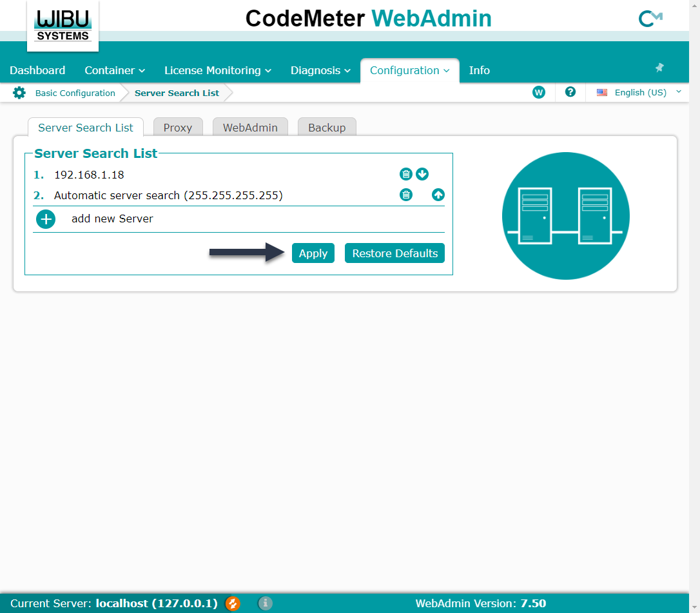Image resolution: width=700 pixels, height=613 pixels.
Task: Open the W WebAdmin circle icon
Action: [x=539, y=92]
